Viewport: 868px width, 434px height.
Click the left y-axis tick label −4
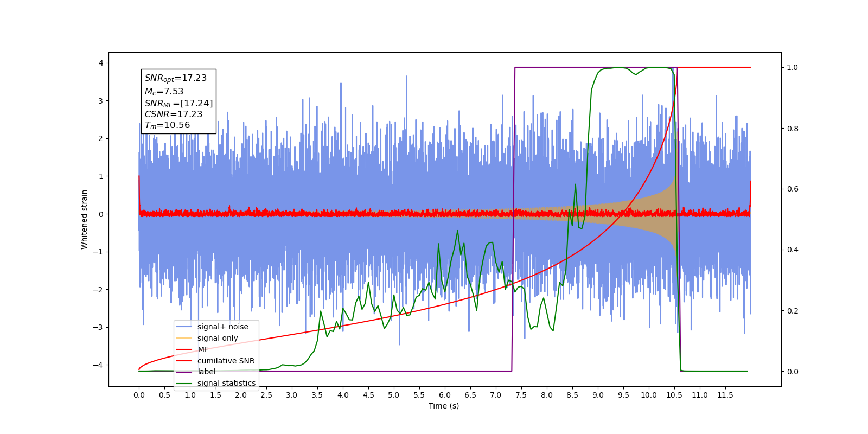[99, 365]
